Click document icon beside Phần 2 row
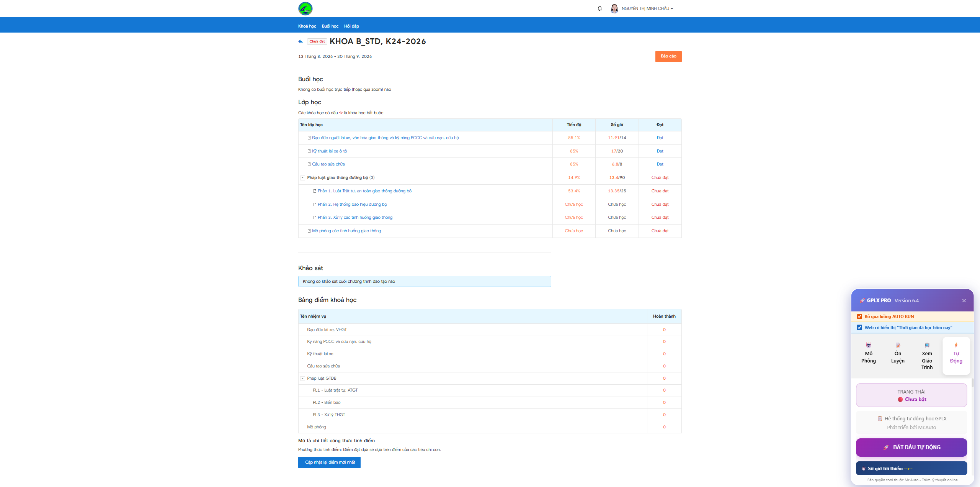This screenshot has width=980, height=487. [x=315, y=204]
